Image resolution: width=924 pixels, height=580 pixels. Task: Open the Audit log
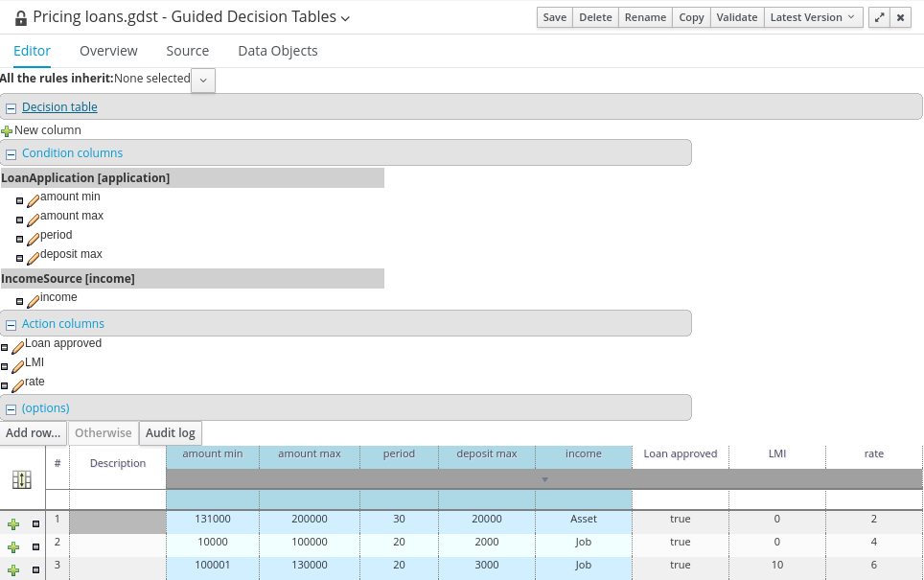point(171,433)
